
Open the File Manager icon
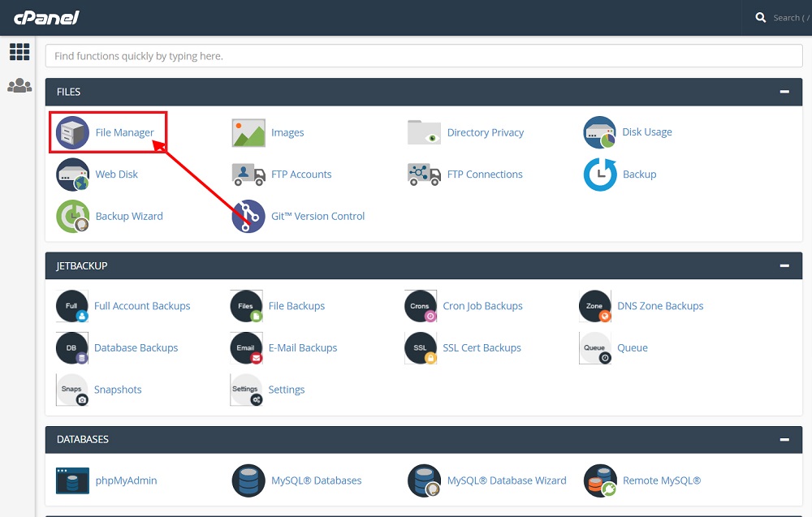[x=72, y=132]
